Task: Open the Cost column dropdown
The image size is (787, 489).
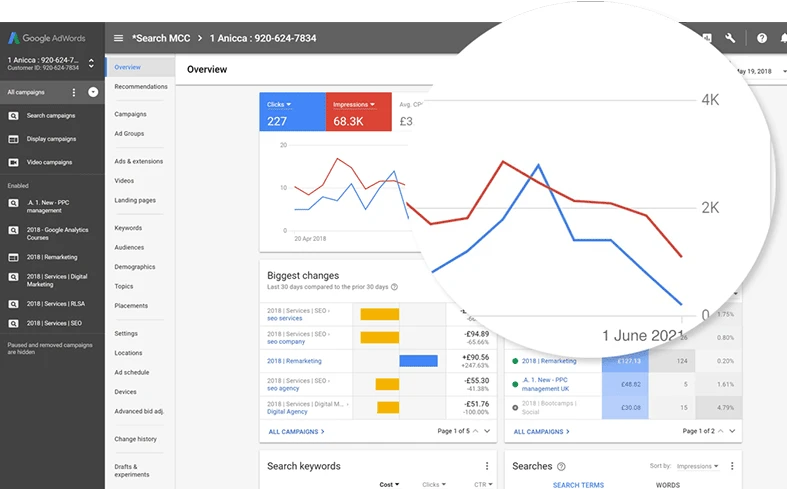Action: click(x=389, y=484)
